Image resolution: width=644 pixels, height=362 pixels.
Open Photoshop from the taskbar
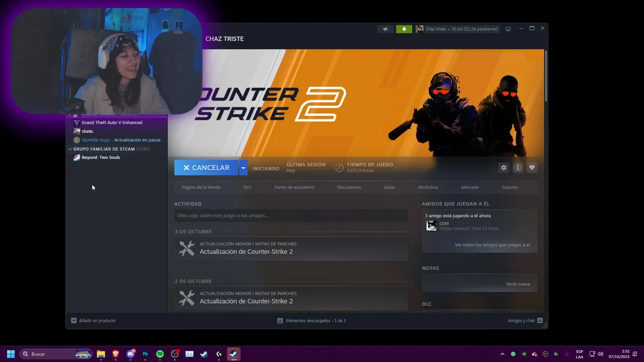[x=145, y=354]
